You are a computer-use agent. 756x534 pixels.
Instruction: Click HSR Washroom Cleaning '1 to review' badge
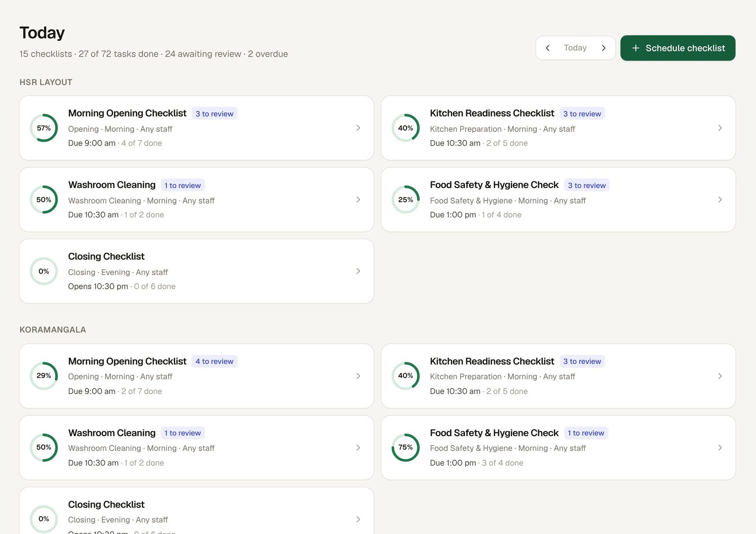(182, 186)
